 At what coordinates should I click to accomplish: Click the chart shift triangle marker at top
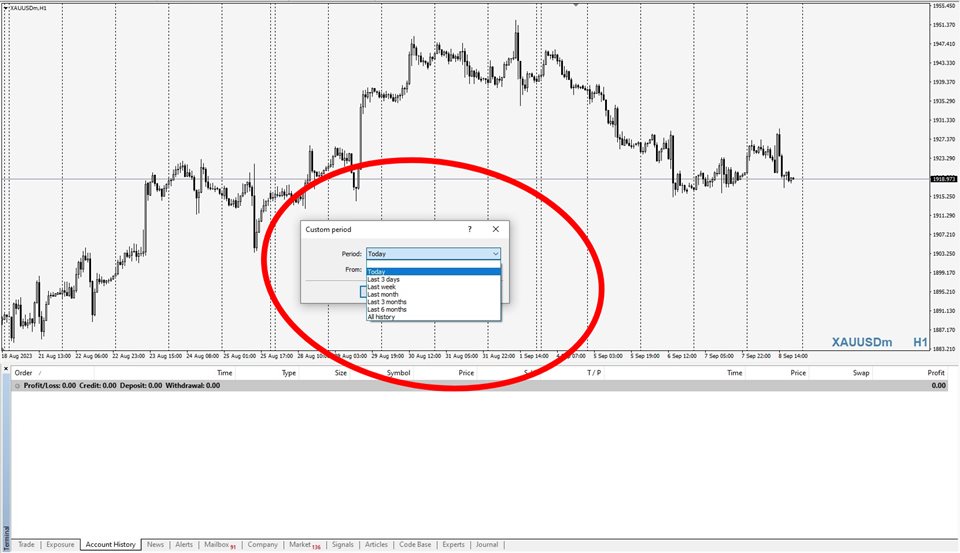tap(575, 4)
